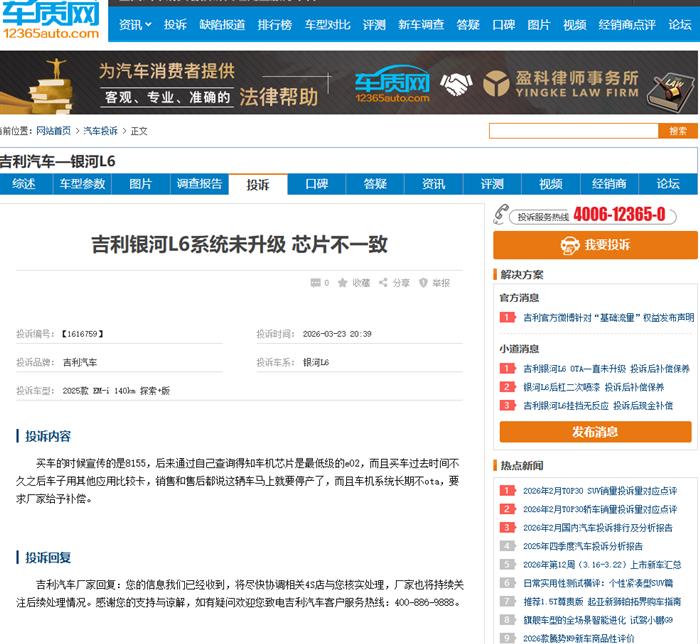700x644 pixels.
Task: Open hot news 2025年四季度汽车投诉分析报告
Action: pos(582,546)
